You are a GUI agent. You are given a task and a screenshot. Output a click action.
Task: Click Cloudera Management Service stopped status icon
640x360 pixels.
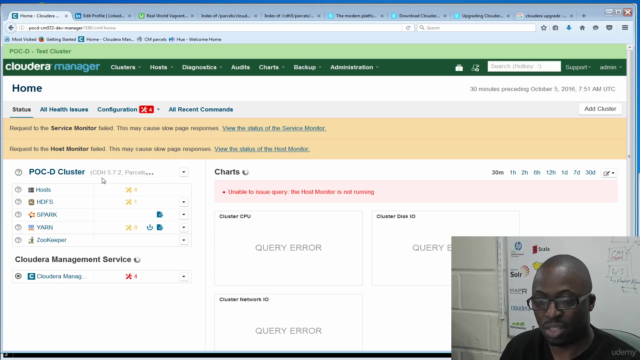pyautogui.click(x=18, y=276)
